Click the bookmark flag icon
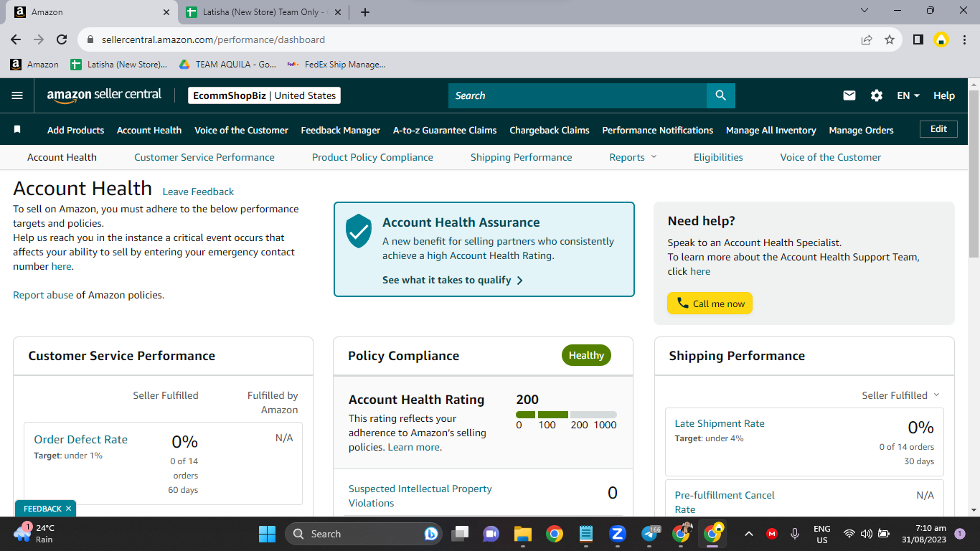 click(17, 130)
